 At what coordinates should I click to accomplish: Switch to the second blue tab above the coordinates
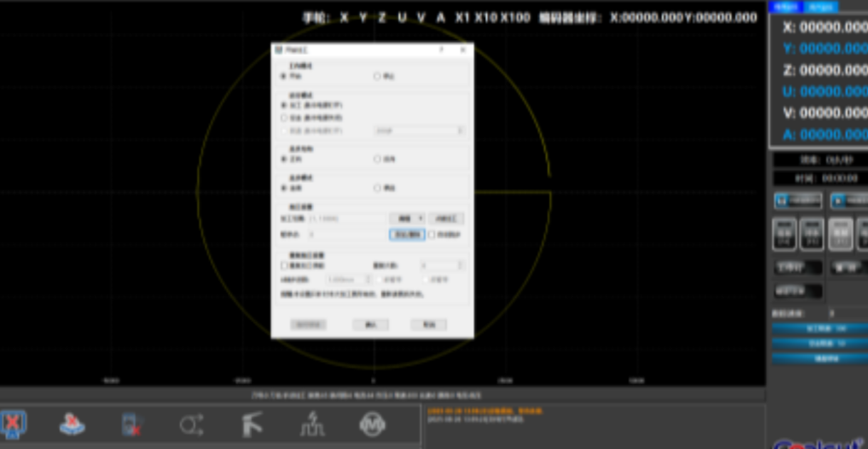(x=821, y=7)
